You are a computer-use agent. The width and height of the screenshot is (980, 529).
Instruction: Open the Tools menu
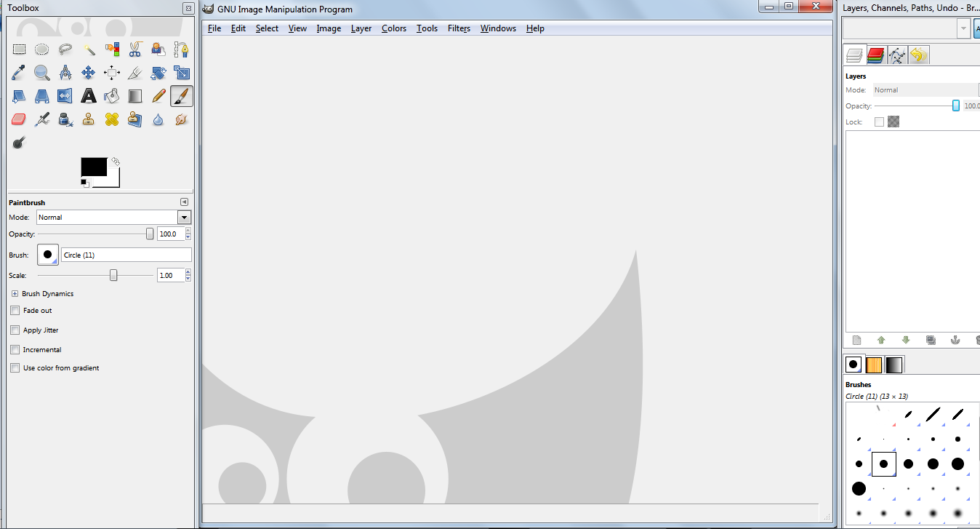(x=427, y=28)
